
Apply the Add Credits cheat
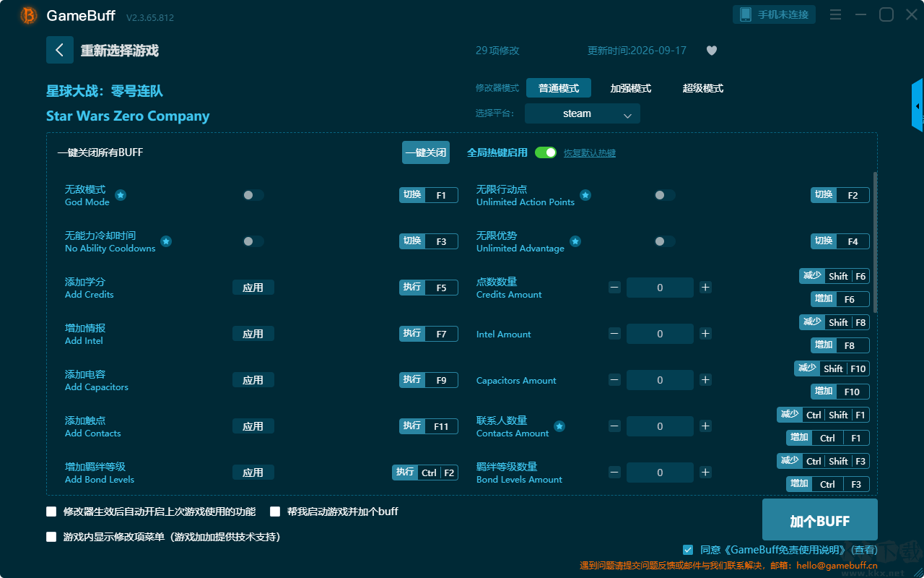click(253, 288)
